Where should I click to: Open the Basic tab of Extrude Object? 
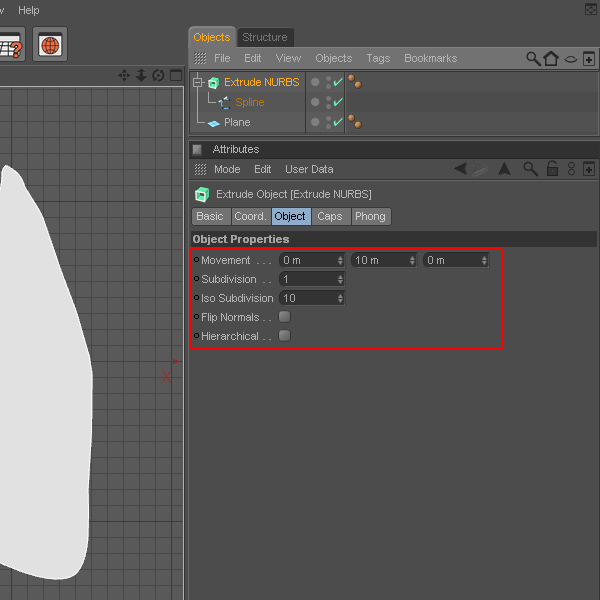click(x=210, y=217)
